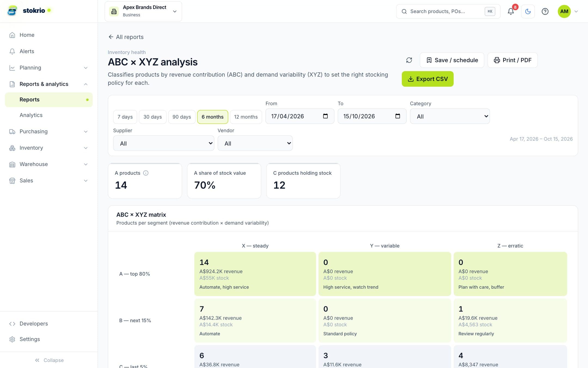The width and height of the screenshot is (588, 368).
Task: Click the A share of stock value card
Action: coord(224,181)
